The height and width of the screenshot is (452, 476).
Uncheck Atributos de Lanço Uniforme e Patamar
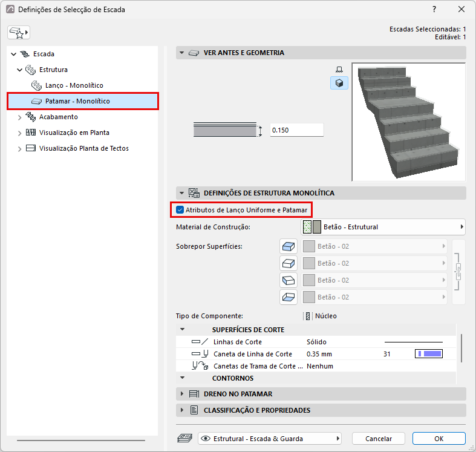[x=180, y=210]
